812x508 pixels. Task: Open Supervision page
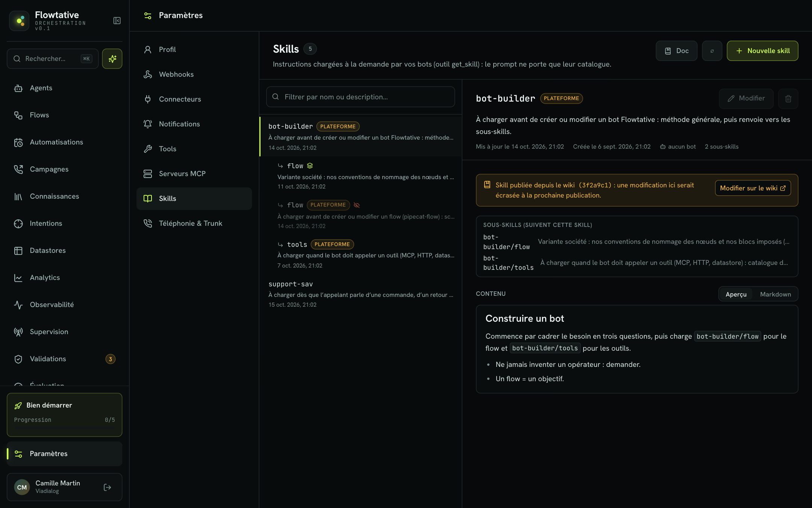click(65, 332)
